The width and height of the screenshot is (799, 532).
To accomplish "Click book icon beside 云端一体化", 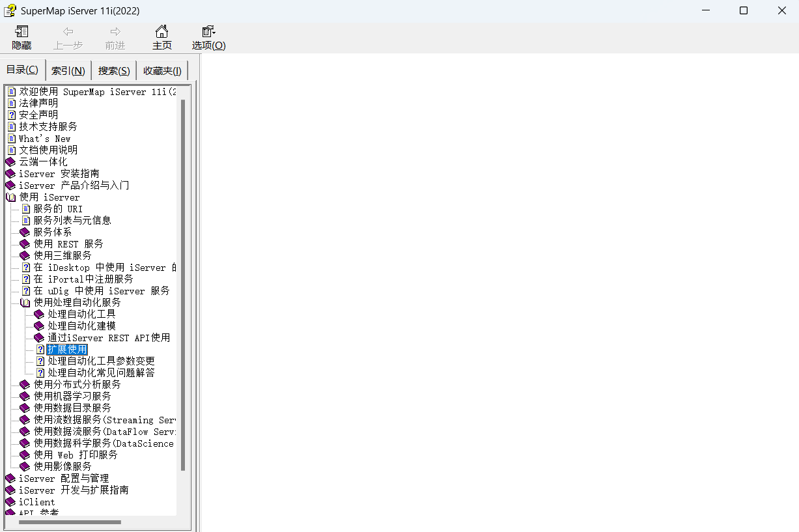I will tap(10, 161).
